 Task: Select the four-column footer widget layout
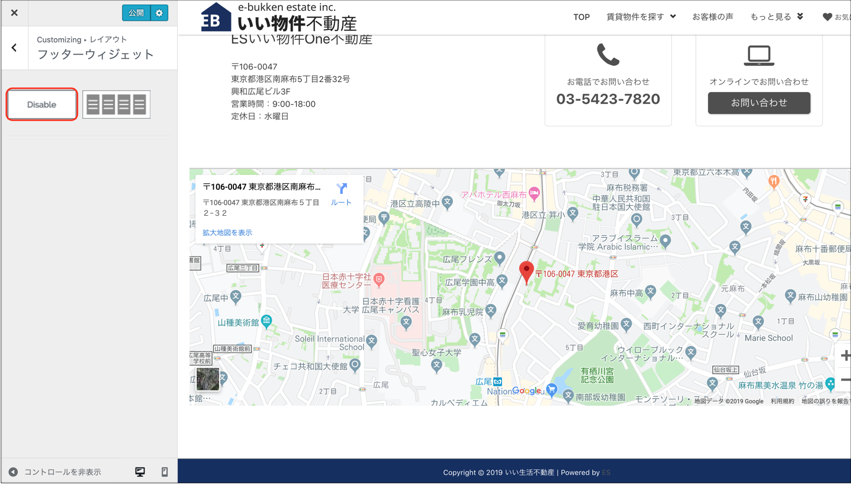(116, 104)
